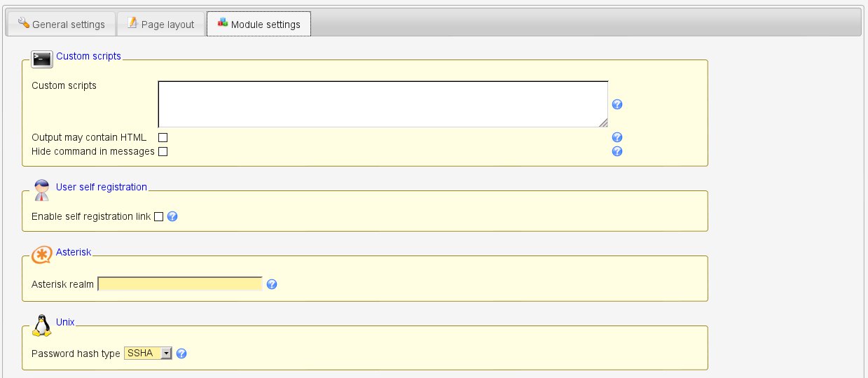Select the Module settings tab

(259, 24)
